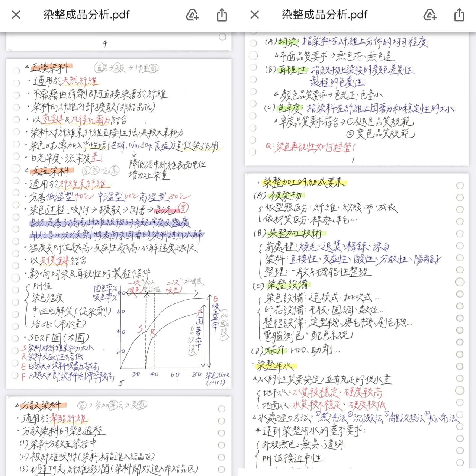The height and width of the screenshot is (476, 476).
Task: Tap the line 水的性質要安定,並有充足的供水量
Action: tap(322, 380)
